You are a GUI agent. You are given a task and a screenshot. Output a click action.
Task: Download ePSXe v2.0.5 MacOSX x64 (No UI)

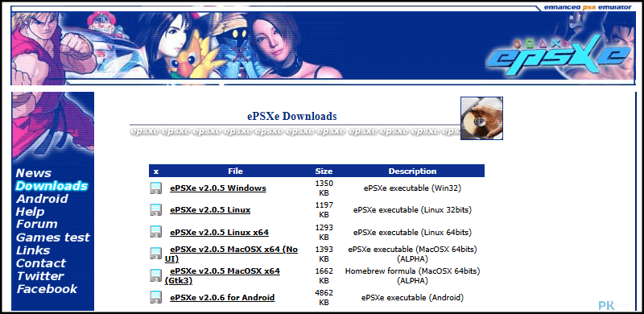(x=231, y=254)
